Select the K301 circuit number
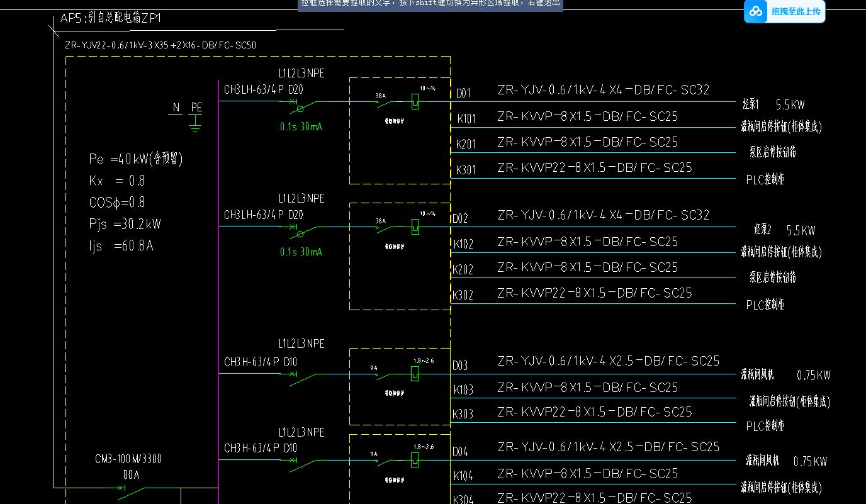Screen dimensions: 866x504 [x=466, y=170]
